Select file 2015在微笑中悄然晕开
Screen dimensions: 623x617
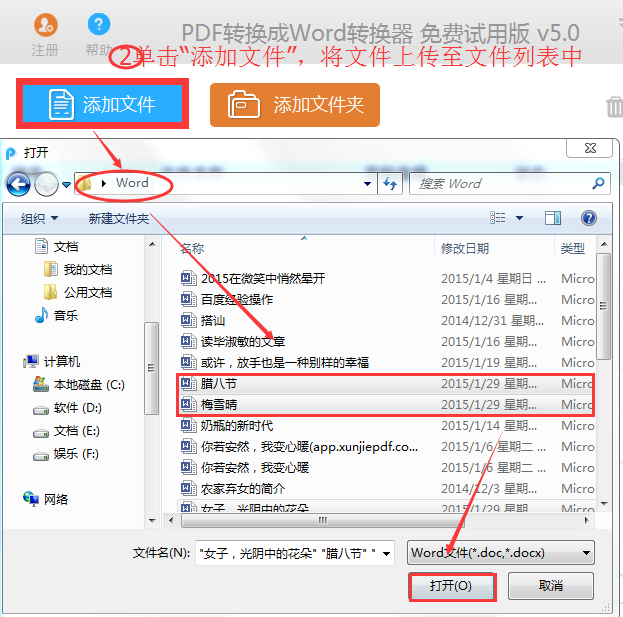pos(263,279)
